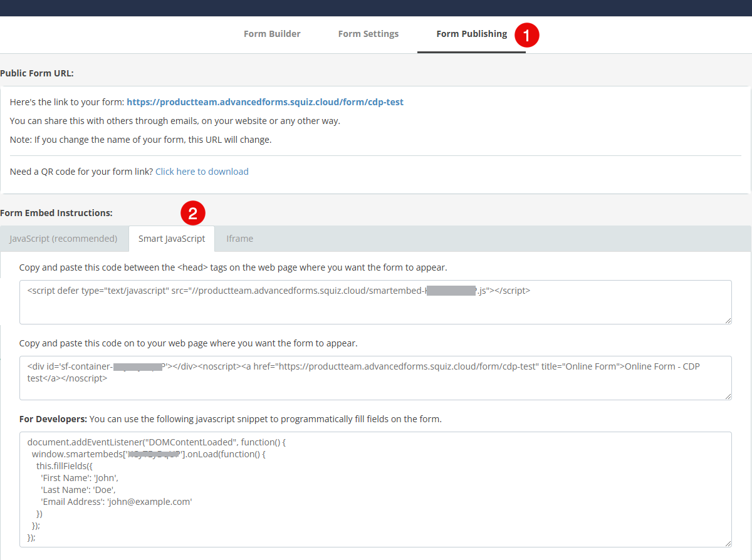
Task: Click the Public Form URL heading
Action: pos(37,73)
